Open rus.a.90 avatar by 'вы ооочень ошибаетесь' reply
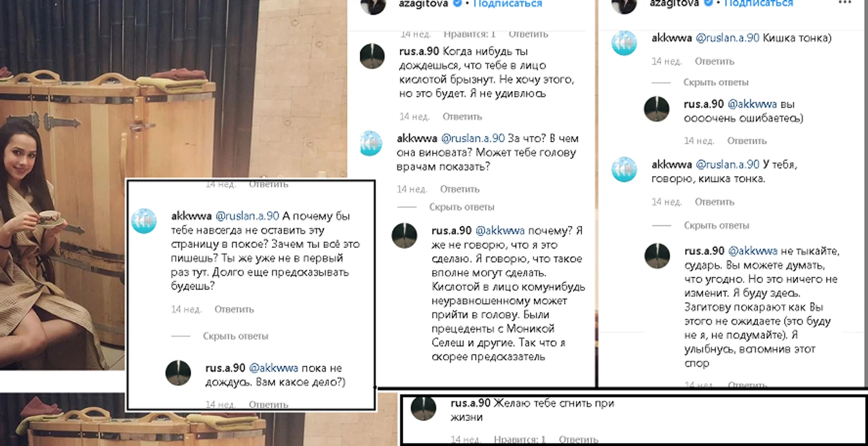Image resolution: width=868 pixels, height=446 pixels. coord(657,109)
